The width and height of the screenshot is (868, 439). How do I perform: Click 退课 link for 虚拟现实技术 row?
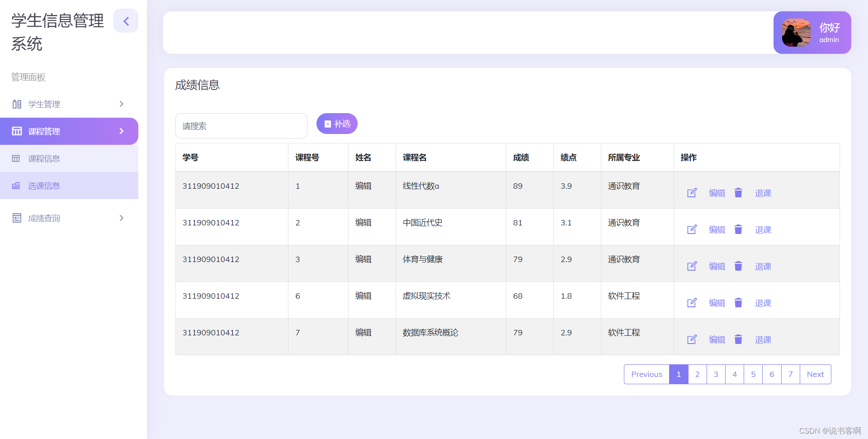[763, 303]
